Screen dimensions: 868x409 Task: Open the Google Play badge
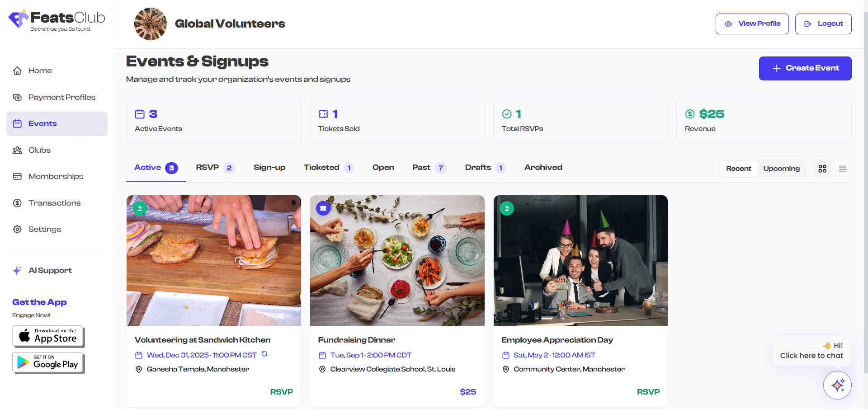coord(48,362)
